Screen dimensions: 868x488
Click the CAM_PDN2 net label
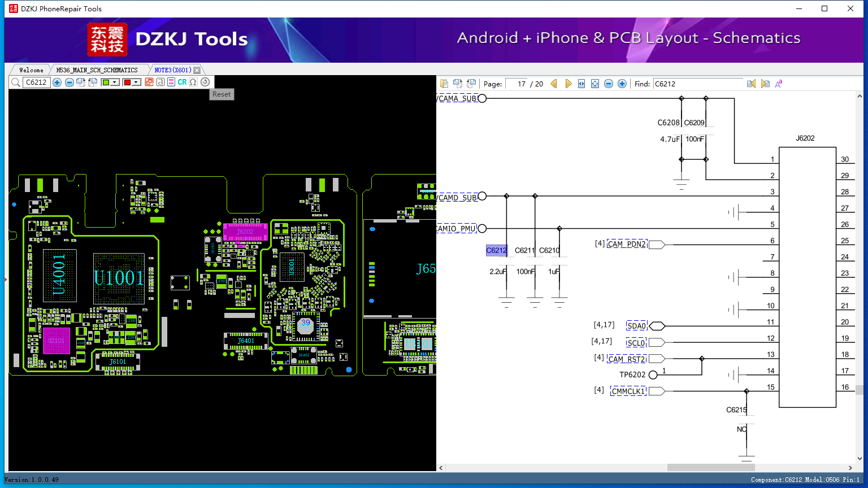(x=627, y=244)
